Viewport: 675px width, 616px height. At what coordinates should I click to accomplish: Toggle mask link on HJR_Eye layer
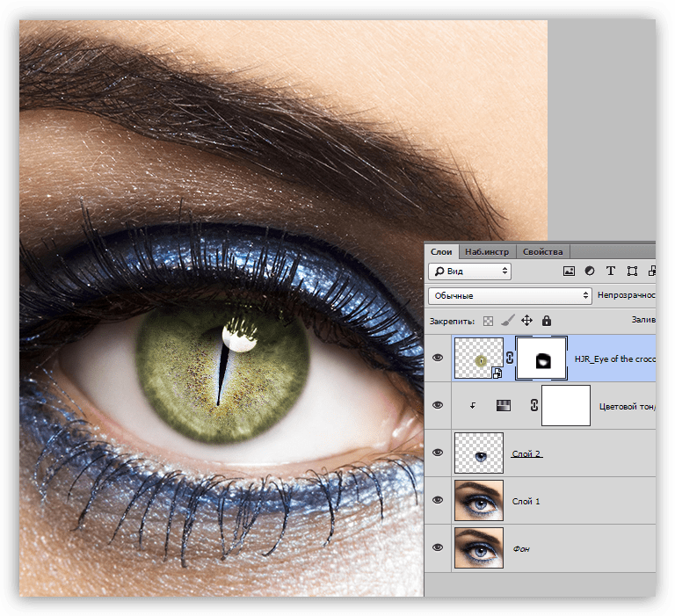pyautogui.click(x=510, y=359)
